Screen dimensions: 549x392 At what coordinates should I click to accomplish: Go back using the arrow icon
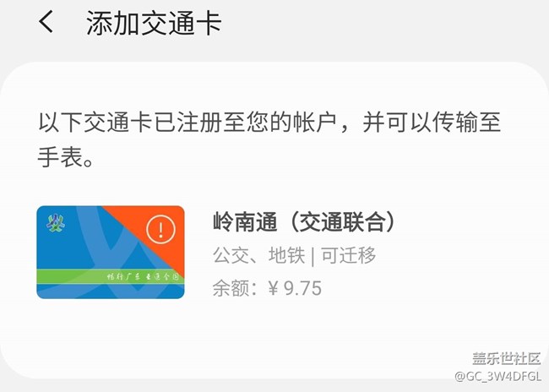(x=46, y=21)
